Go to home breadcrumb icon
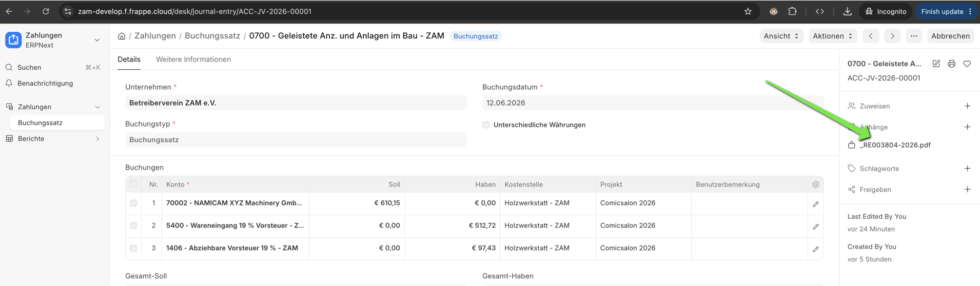 coord(122,36)
